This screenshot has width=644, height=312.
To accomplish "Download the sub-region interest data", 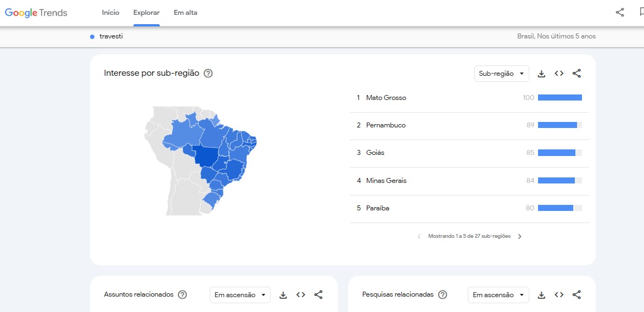I will point(541,74).
